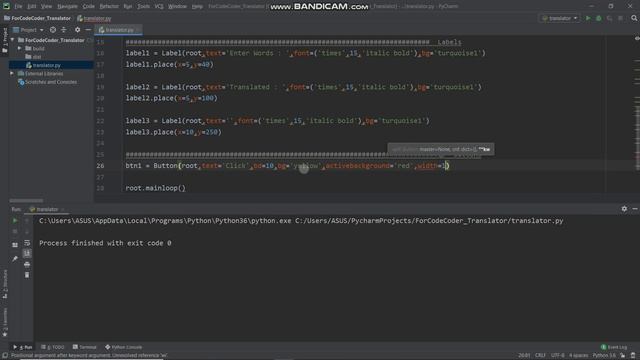Click the scroll down icon in Run panel
640x360 pixels.
click(27, 231)
